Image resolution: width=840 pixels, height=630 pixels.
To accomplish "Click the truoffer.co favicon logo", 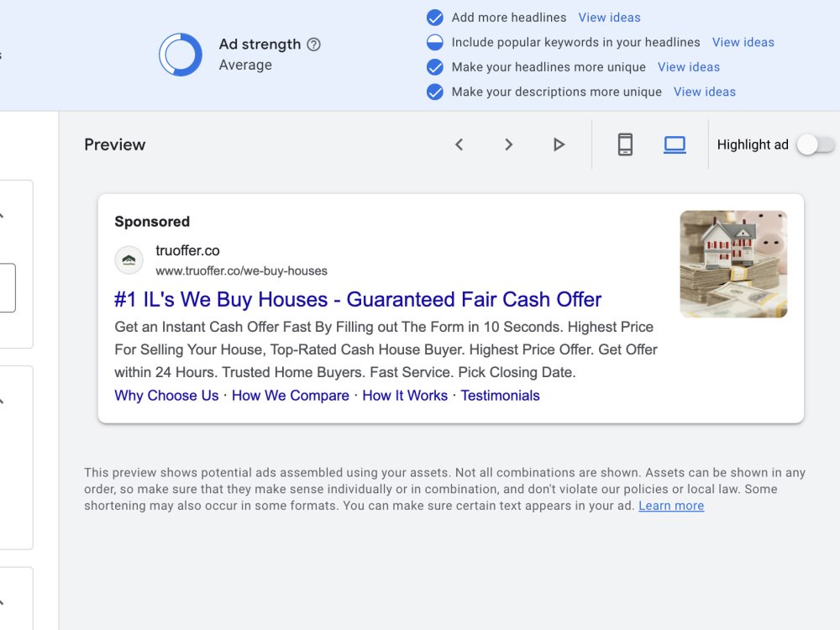I will (129, 260).
